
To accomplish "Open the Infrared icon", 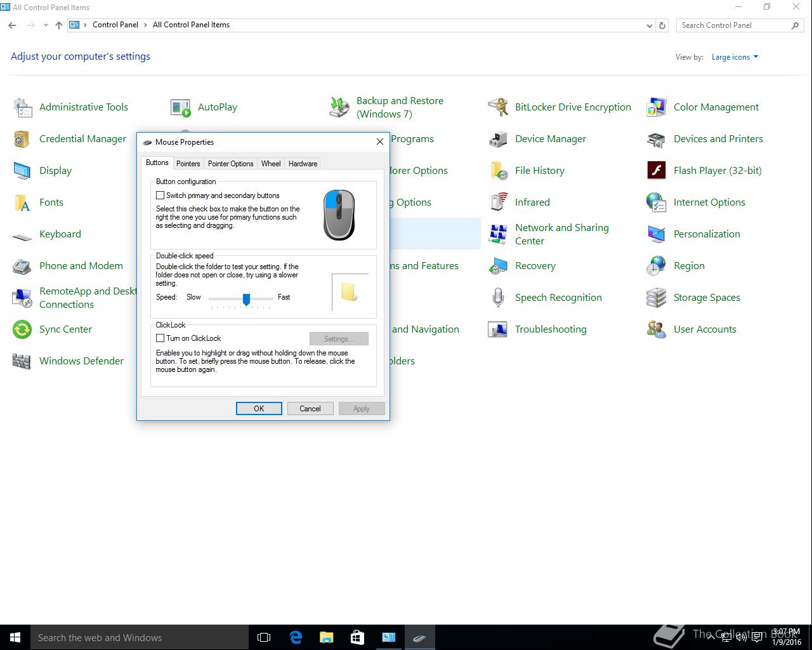I will coord(498,202).
